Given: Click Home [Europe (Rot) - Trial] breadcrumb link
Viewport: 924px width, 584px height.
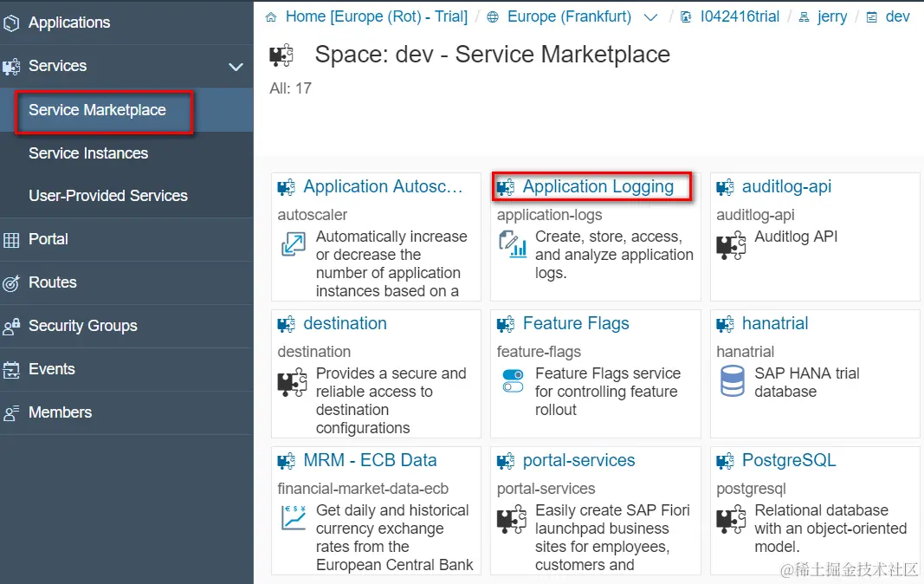Looking at the screenshot, I should click(x=377, y=16).
